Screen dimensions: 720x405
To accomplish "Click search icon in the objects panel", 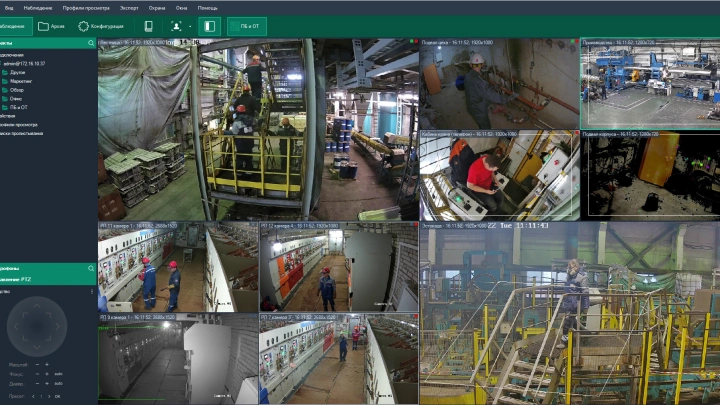I will (x=91, y=43).
